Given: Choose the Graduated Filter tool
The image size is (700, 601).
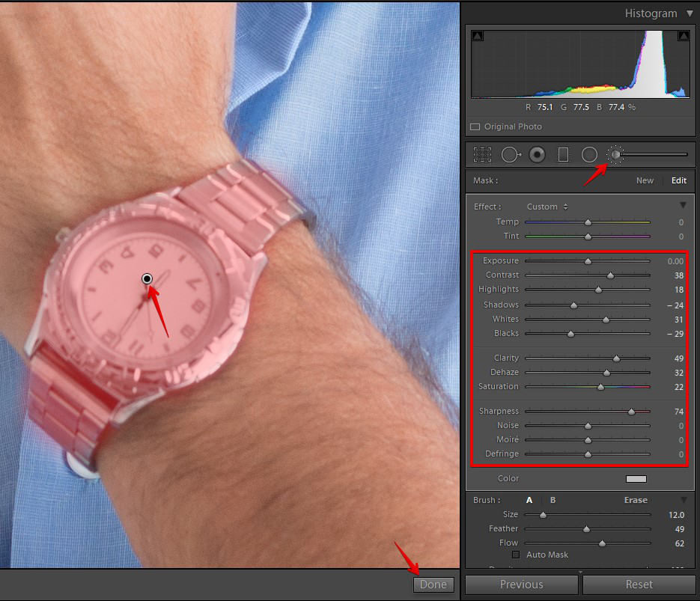Looking at the screenshot, I should click(x=564, y=155).
